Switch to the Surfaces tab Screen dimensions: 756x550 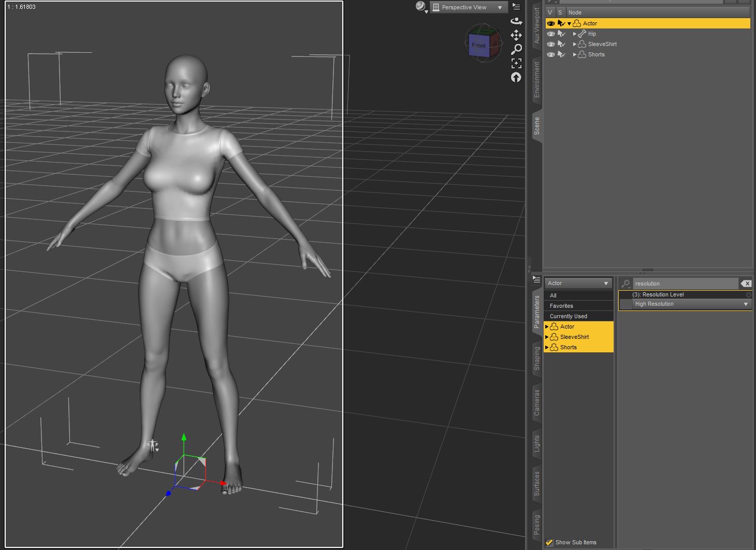[x=536, y=484]
